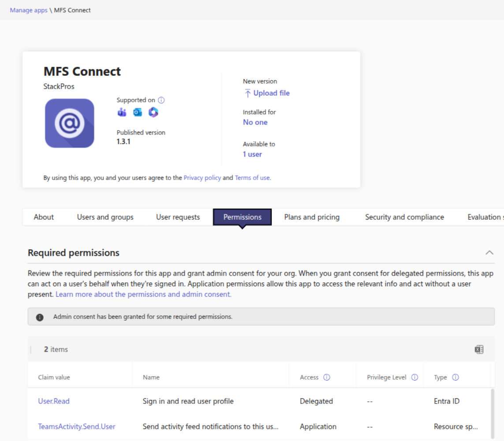Open the info tooltip next to Supported on
Viewport: 504px width, 441px height.
[161, 100]
